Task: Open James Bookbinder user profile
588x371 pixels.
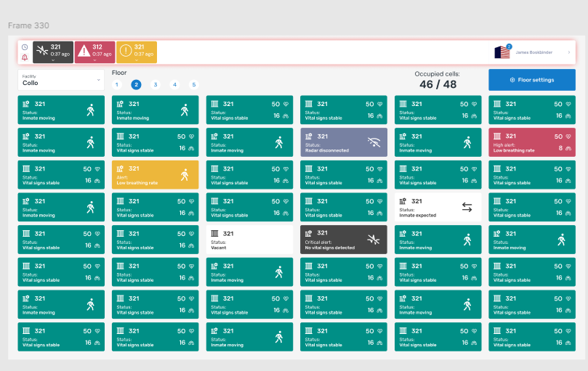Action: click(533, 52)
